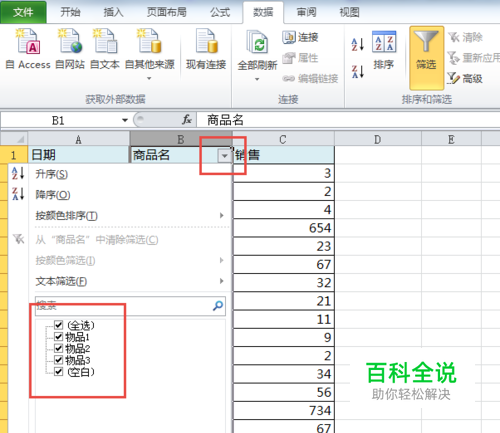Click 属性 properties in ribbon
Viewport: 500px width, 433px height.
(x=300, y=58)
